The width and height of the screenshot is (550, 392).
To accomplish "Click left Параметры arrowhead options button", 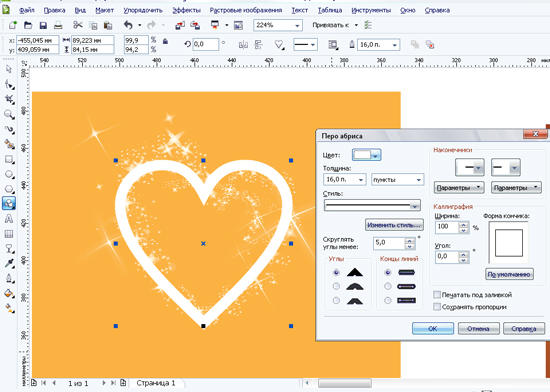I will click(x=459, y=188).
